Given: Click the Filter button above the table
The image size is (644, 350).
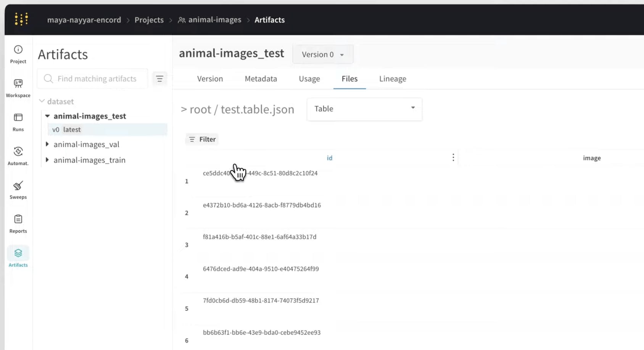Looking at the screenshot, I should (x=202, y=139).
